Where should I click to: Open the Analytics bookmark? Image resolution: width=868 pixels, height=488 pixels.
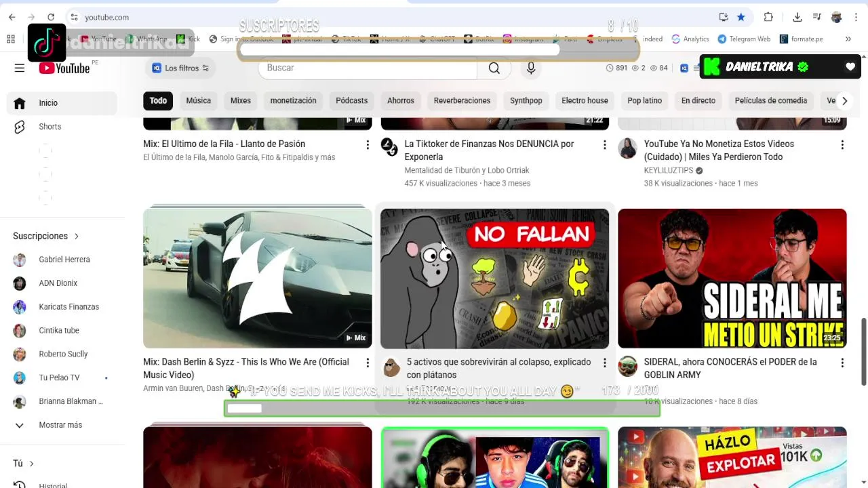pyautogui.click(x=690, y=39)
